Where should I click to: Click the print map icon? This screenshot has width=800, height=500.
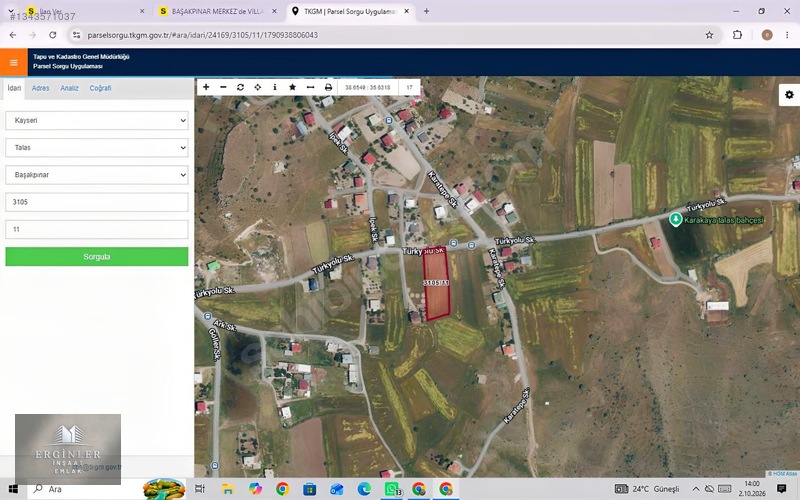[328, 87]
